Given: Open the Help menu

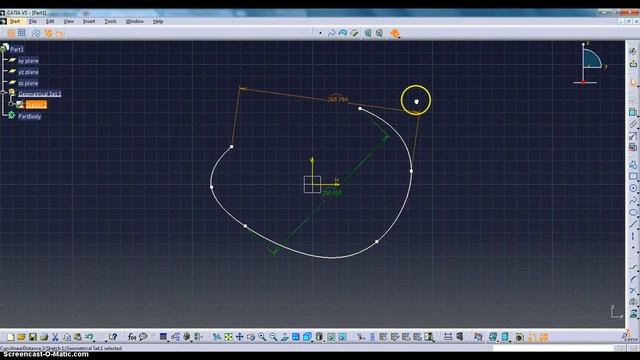Looking at the screenshot, I should tap(158, 21).
